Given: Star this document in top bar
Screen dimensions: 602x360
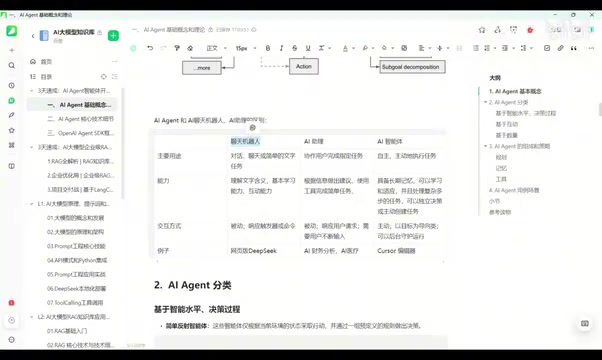Looking at the screenshot, I should coord(482,30).
